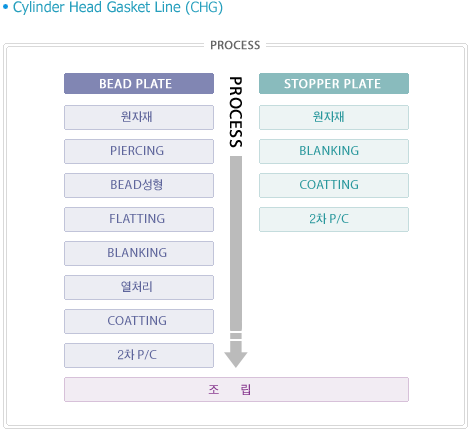The width and height of the screenshot is (468, 429).
Task: Click the 열처리 step box
Action: click(x=139, y=287)
